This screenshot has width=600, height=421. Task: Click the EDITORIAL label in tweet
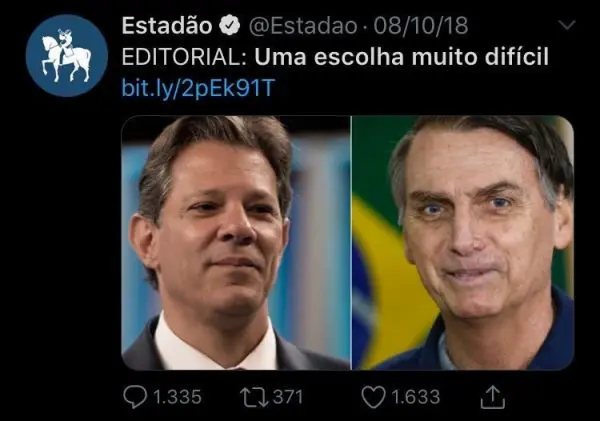[x=184, y=57]
